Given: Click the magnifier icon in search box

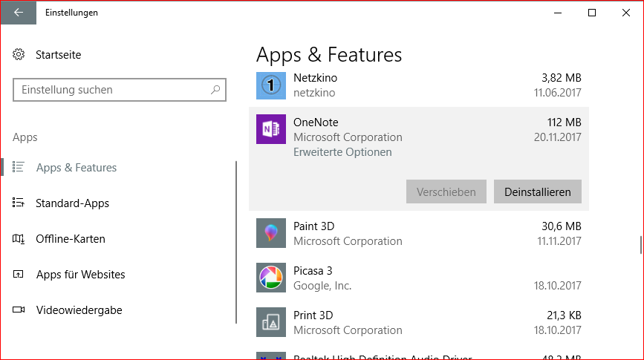Looking at the screenshot, I should coord(215,90).
